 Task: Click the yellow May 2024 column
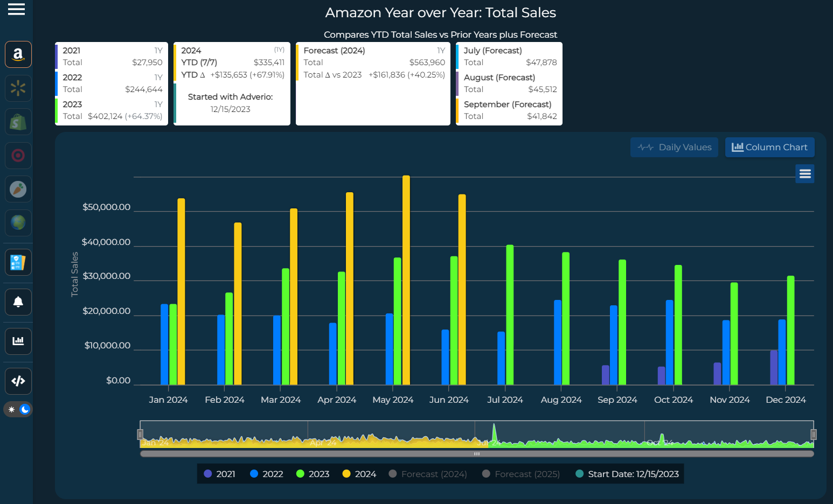406,280
